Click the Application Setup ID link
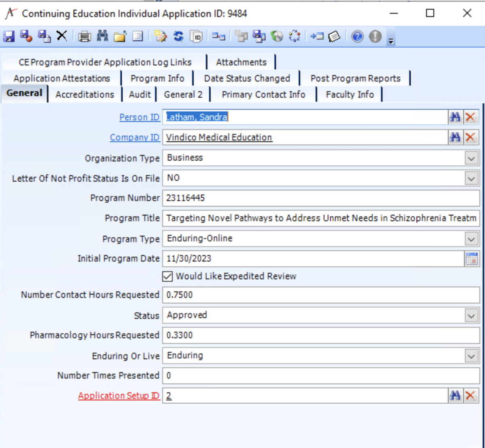The height and width of the screenshot is (448, 485). [x=119, y=396]
